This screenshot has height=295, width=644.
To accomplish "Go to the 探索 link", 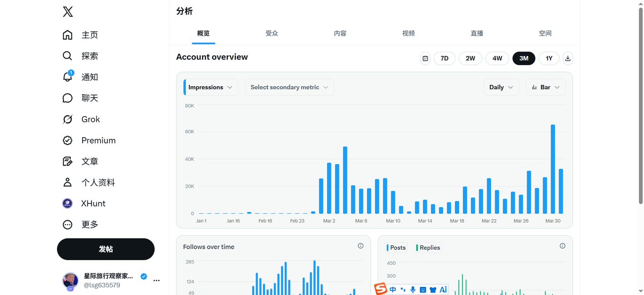I will (x=90, y=56).
